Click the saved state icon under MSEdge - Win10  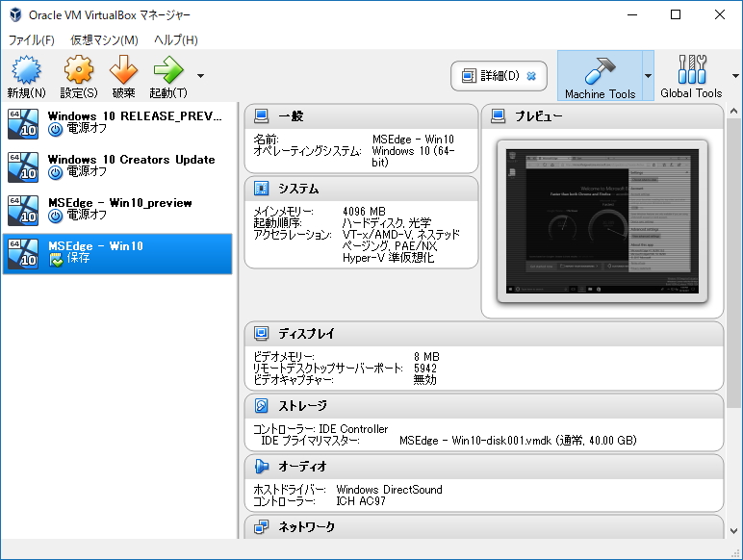(56, 259)
